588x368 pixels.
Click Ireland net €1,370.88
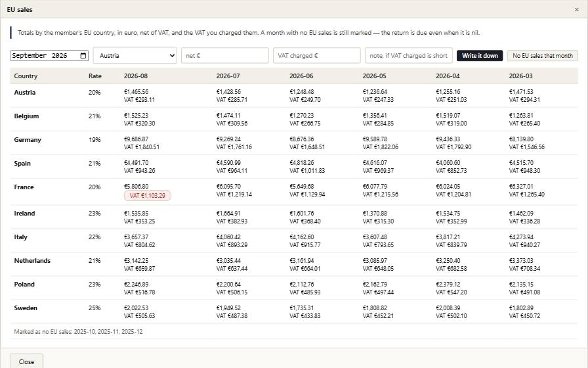pos(375,214)
